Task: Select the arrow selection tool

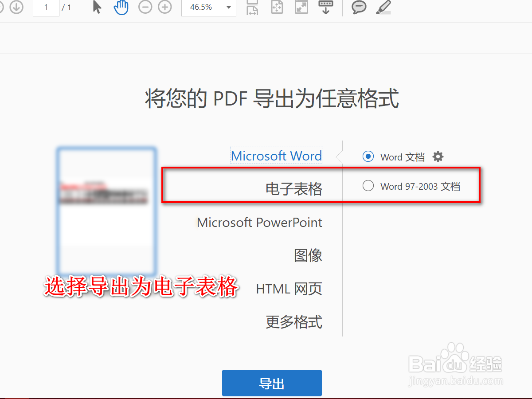Action: (97, 7)
